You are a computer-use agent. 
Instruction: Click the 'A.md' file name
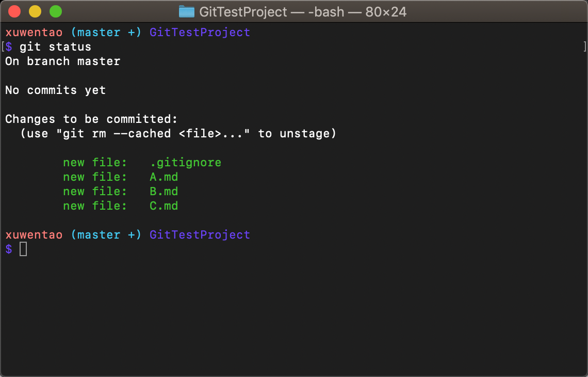(164, 177)
